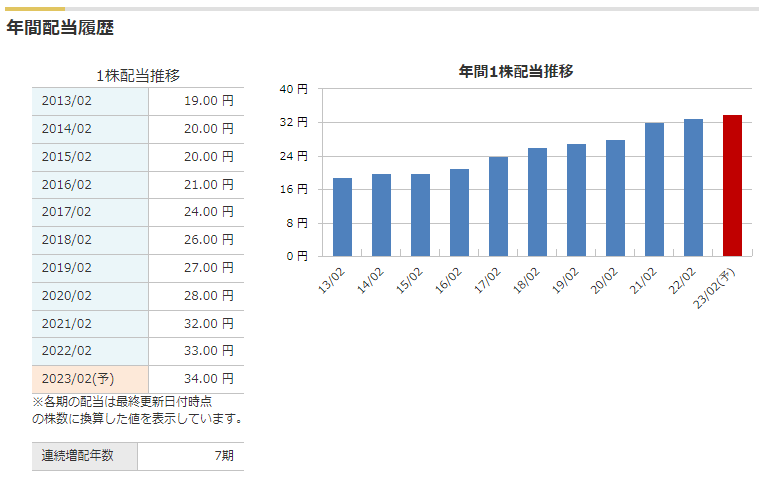Select the 21.00 円 dividend value

209,185
